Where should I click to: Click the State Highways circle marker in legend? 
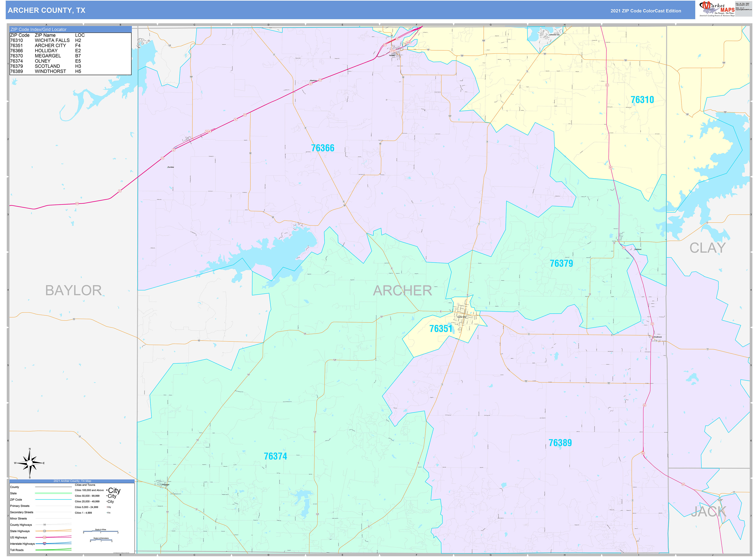(44, 531)
